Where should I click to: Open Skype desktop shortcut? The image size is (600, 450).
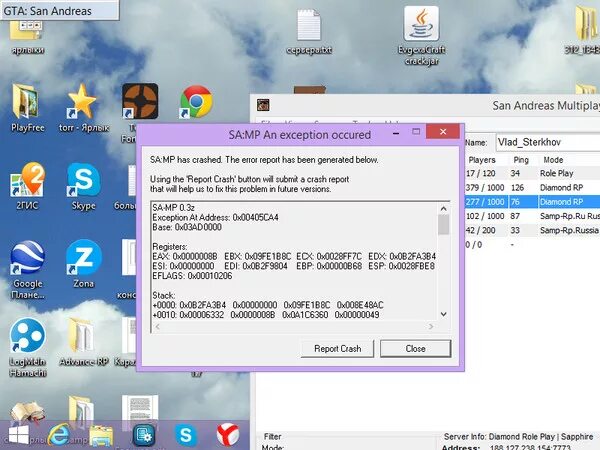click(x=83, y=186)
